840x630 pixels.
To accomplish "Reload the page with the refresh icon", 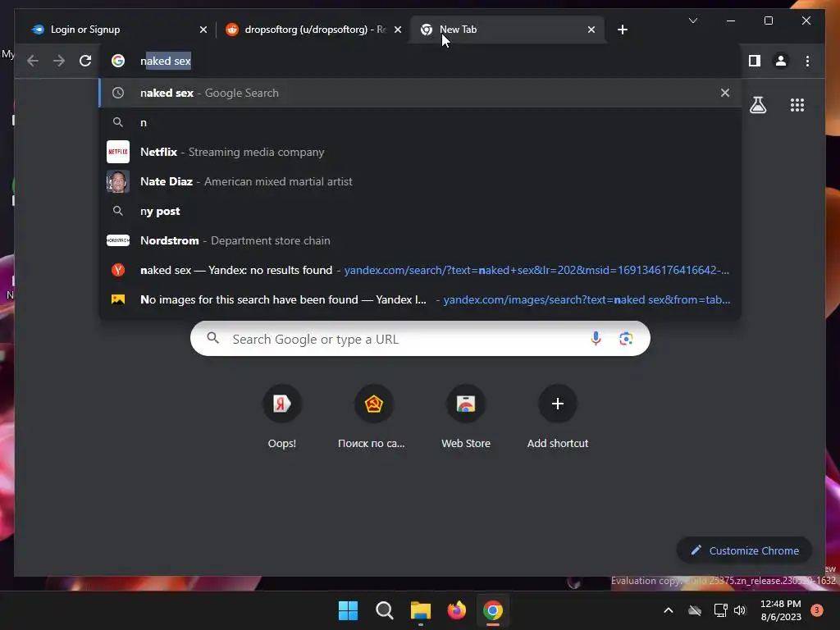I will coord(85,61).
